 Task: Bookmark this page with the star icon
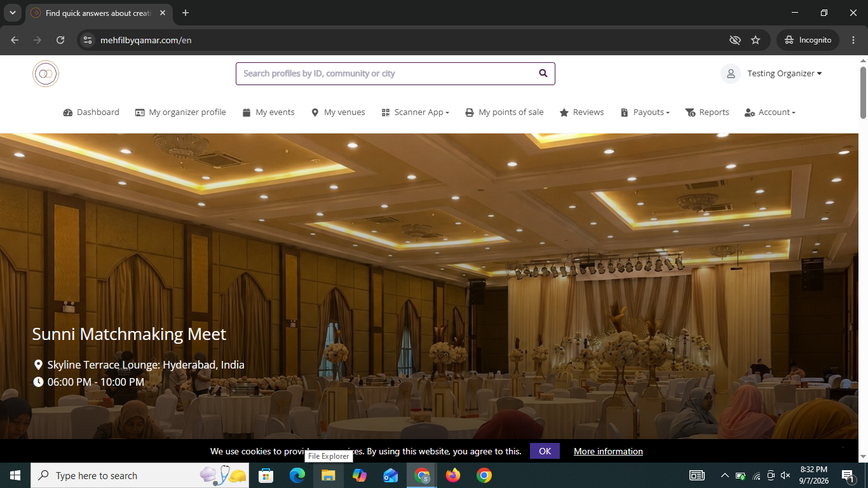(756, 40)
